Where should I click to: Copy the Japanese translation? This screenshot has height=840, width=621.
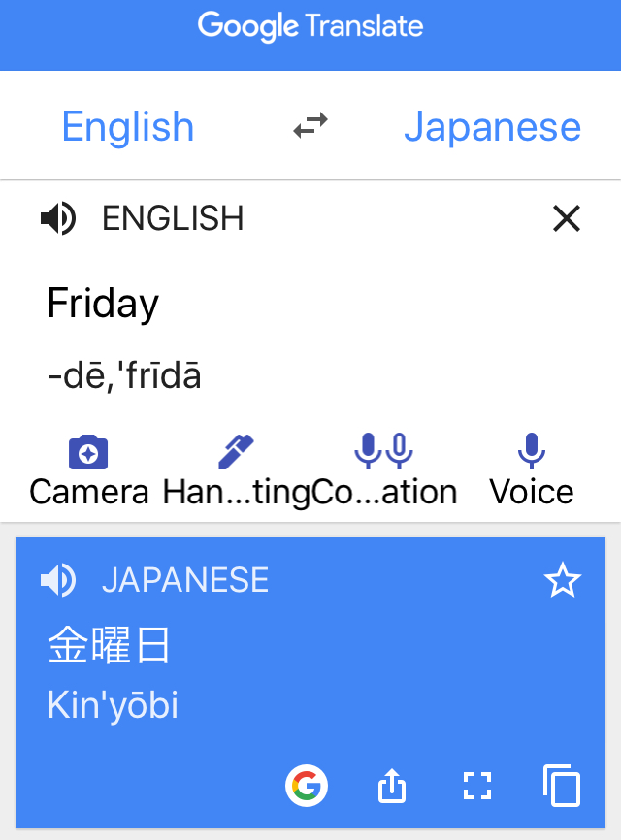pyautogui.click(x=562, y=786)
